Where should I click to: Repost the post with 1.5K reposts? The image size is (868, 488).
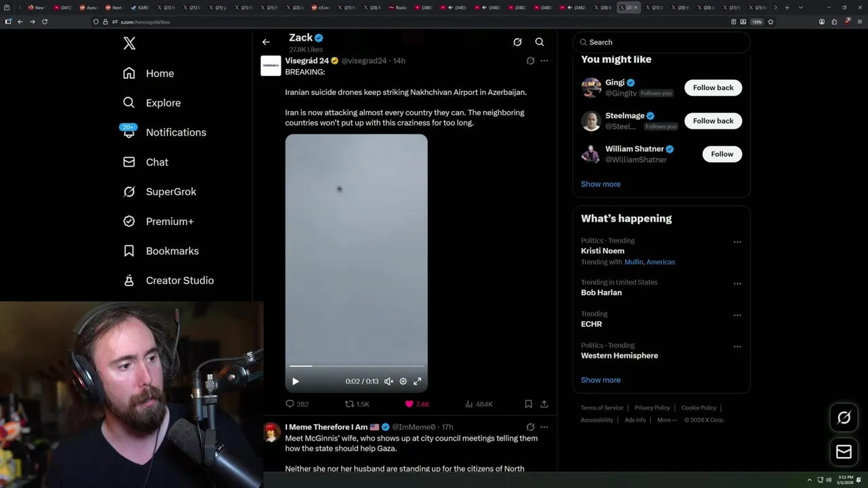coord(357,404)
